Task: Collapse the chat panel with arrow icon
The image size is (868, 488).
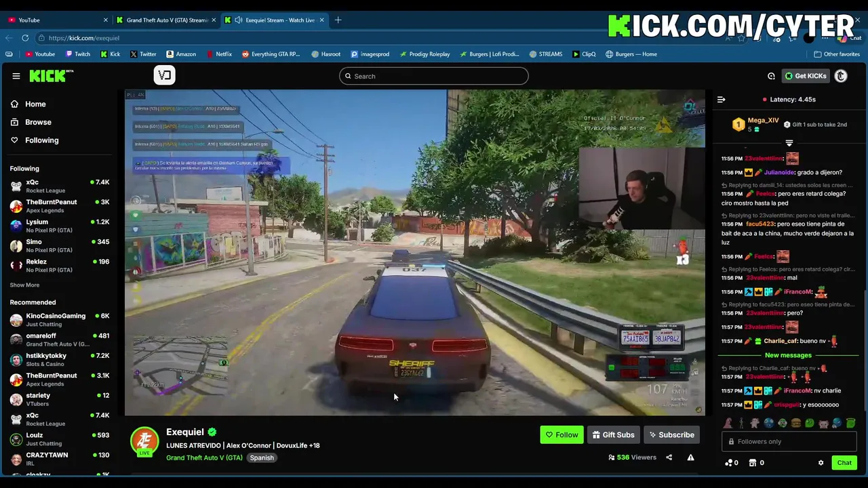Action: tap(721, 100)
